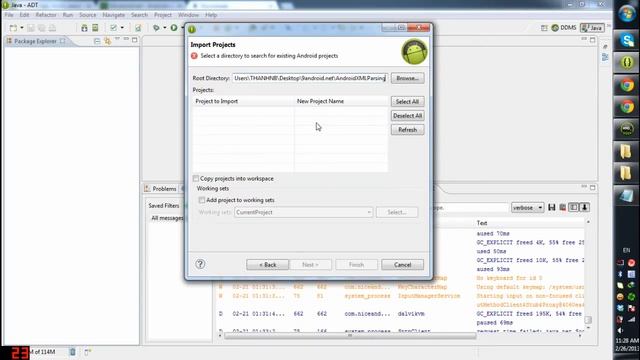Click the Skype icon in Windows taskbar
This screenshot has height=360, width=640.
click(x=627, y=40)
